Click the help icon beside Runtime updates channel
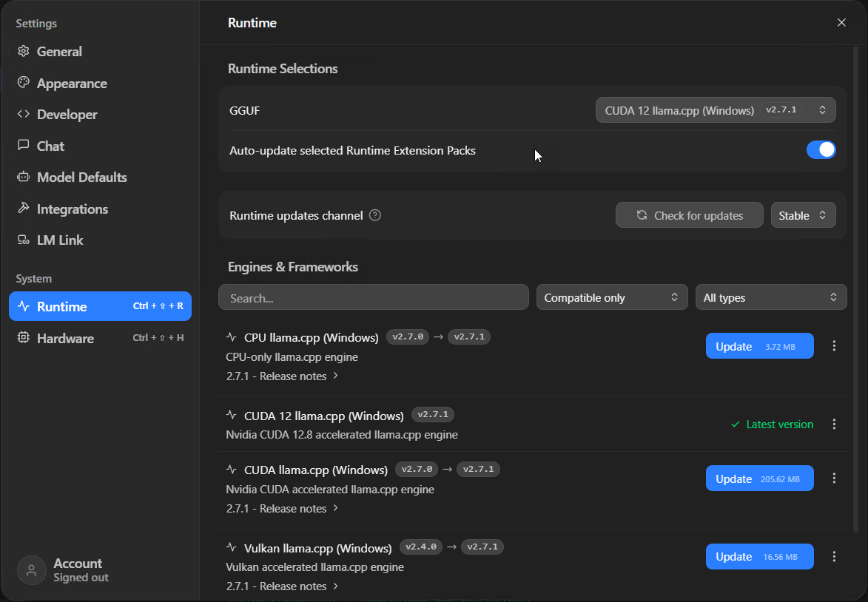The image size is (868, 602). (375, 215)
